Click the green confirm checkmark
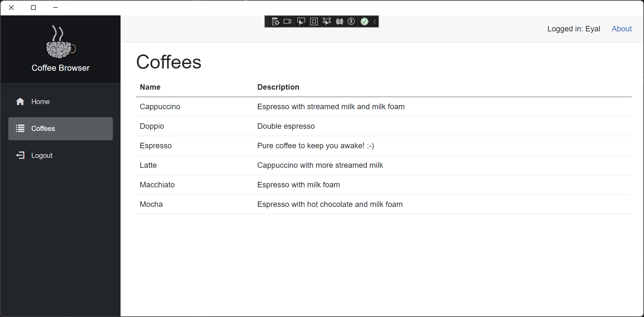Viewport: 644px width, 317px height. (x=365, y=21)
